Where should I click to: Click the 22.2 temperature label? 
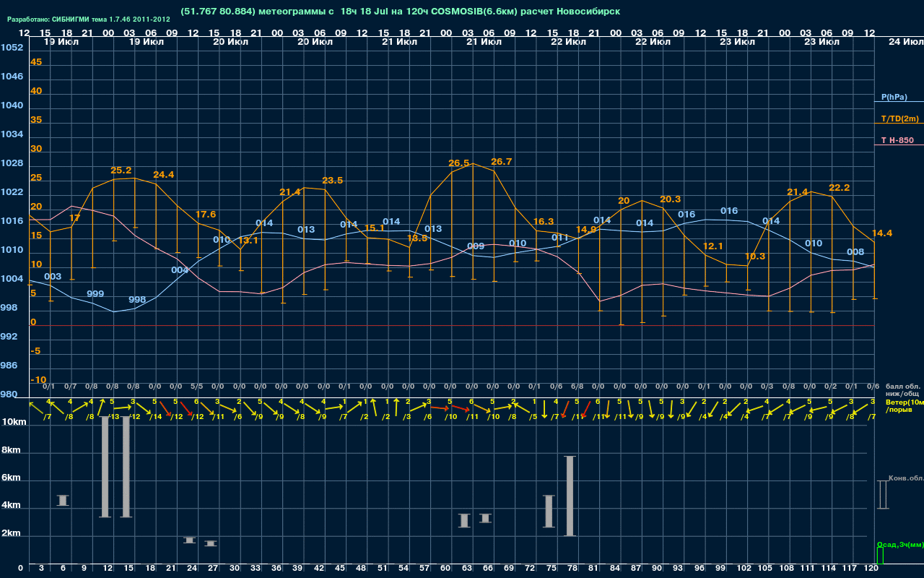click(840, 188)
